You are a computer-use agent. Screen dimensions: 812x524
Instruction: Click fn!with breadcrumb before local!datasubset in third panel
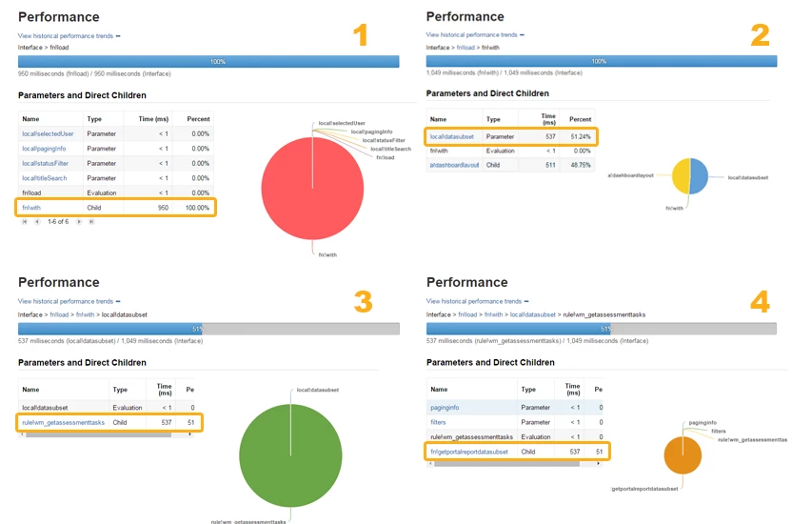coord(85,314)
